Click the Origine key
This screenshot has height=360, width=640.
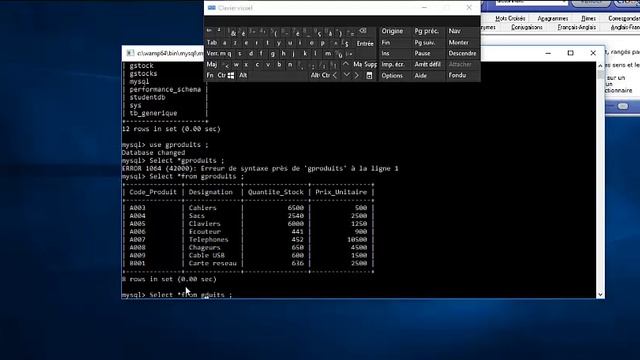click(x=392, y=31)
